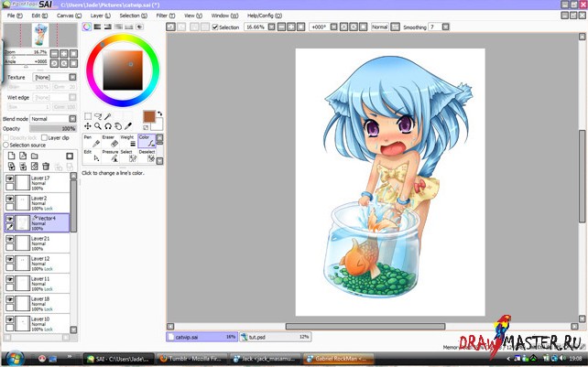
Task: Pick a shade in the color square
Action: pyautogui.click(x=123, y=70)
